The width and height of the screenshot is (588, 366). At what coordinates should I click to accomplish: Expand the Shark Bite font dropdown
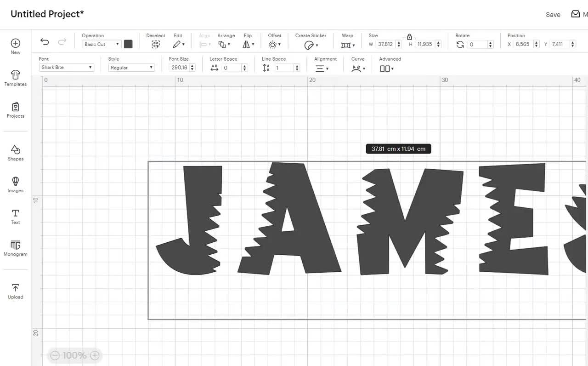(x=67, y=68)
